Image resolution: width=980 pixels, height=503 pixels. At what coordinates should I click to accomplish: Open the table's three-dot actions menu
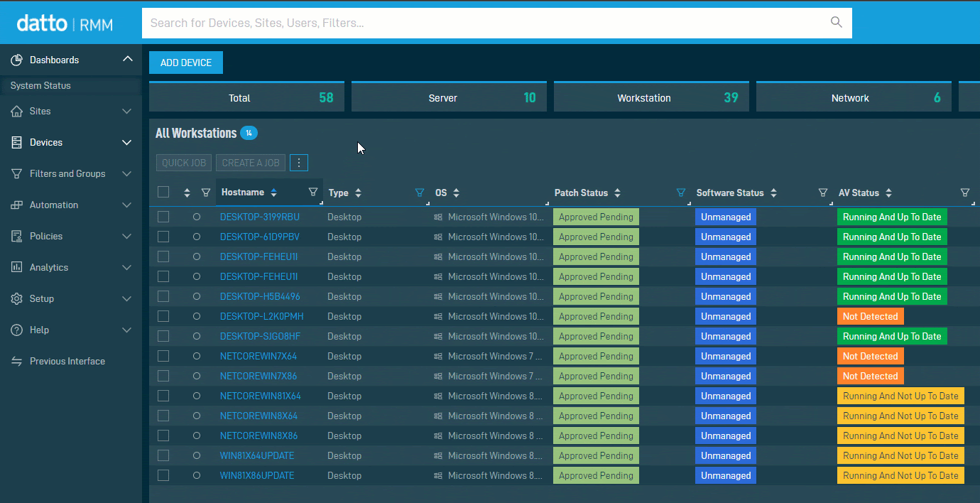pos(299,163)
